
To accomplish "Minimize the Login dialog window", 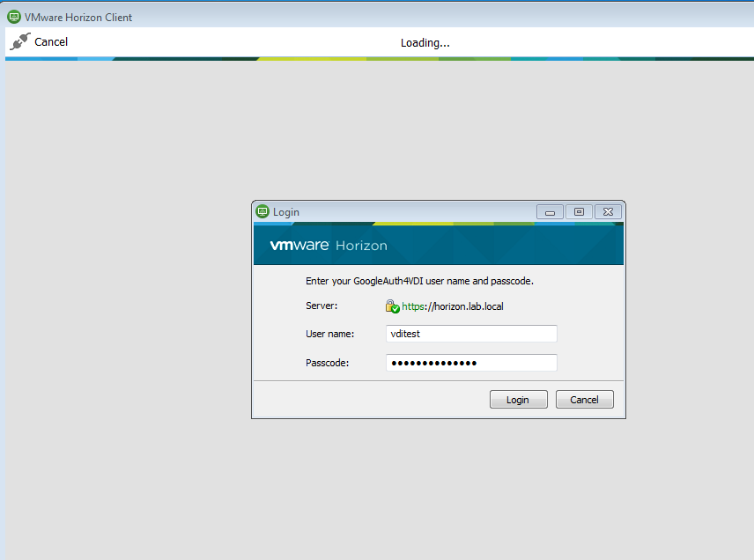I will (551, 212).
